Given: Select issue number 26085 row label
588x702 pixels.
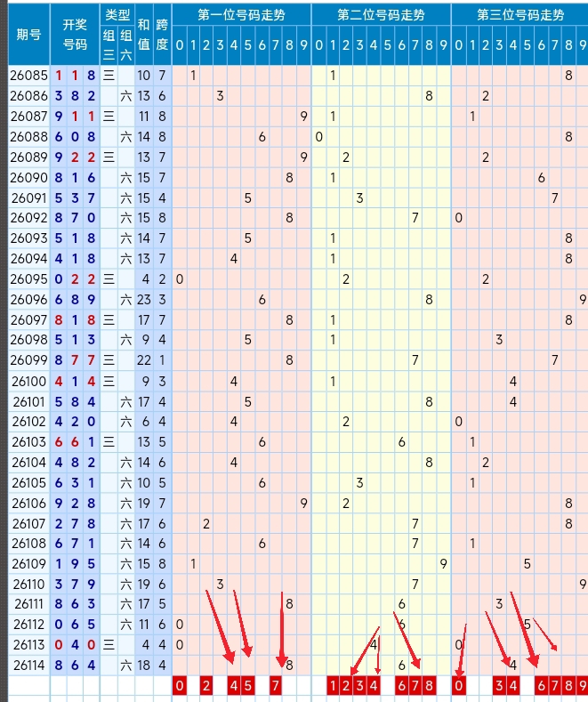Looking at the screenshot, I should [x=29, y=76].
